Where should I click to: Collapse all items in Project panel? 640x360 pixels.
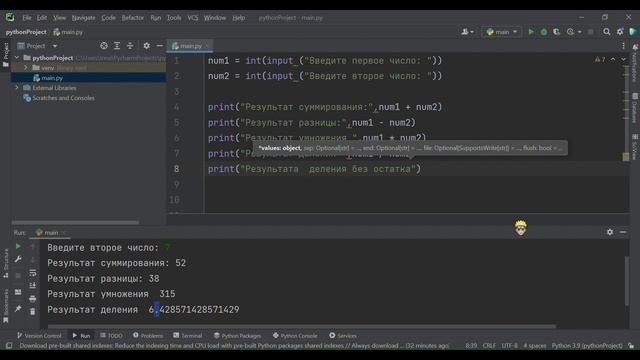130,46
